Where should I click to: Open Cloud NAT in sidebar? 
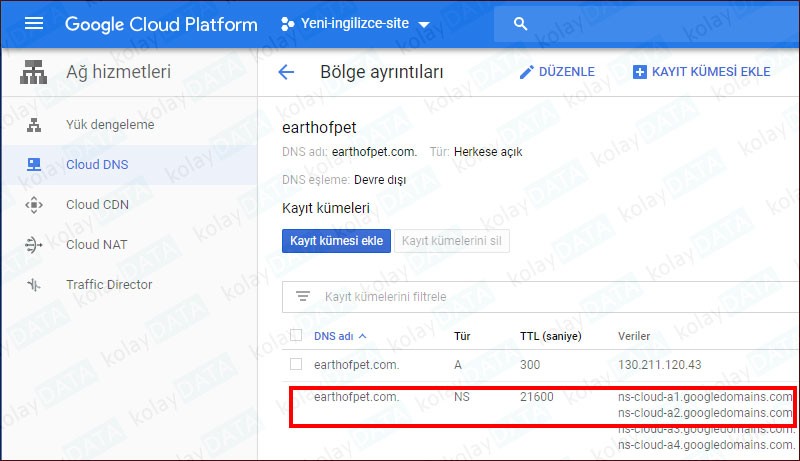(x=96, y=245)
